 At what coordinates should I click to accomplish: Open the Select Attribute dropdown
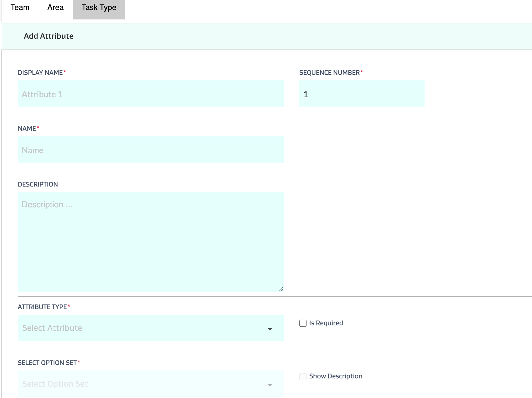coord(144,328)
